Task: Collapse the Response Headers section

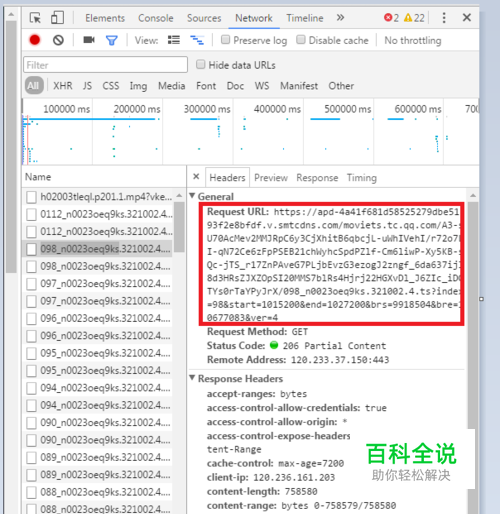Action: tap(192, 378)
